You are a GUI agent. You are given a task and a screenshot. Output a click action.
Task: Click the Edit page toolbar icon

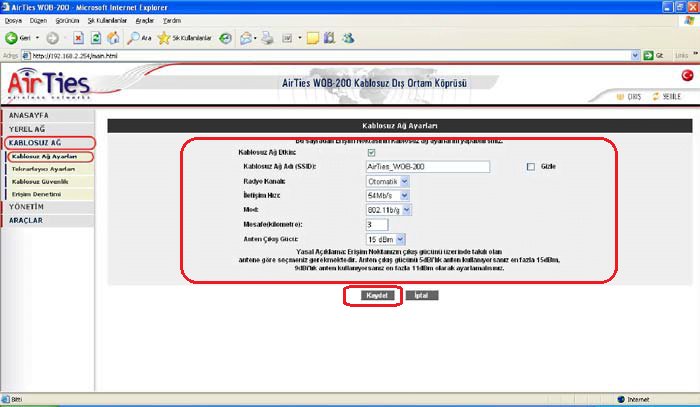click(x=287, y=39)
